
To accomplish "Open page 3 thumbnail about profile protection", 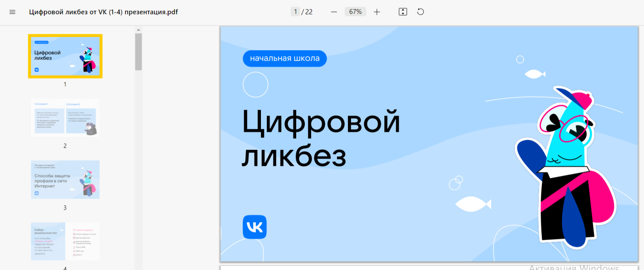I will pos(65,179).
